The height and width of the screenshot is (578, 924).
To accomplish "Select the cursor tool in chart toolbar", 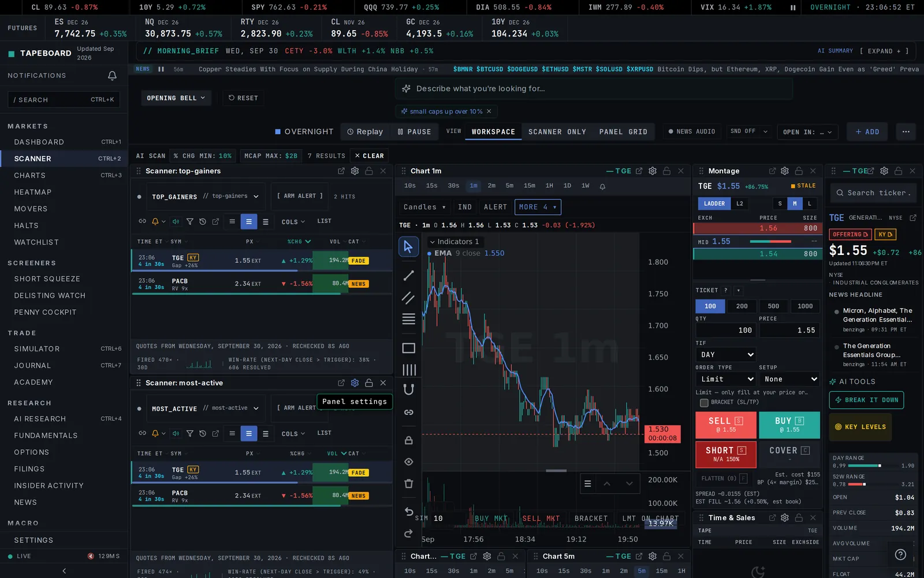I will [x=408, y=247].
